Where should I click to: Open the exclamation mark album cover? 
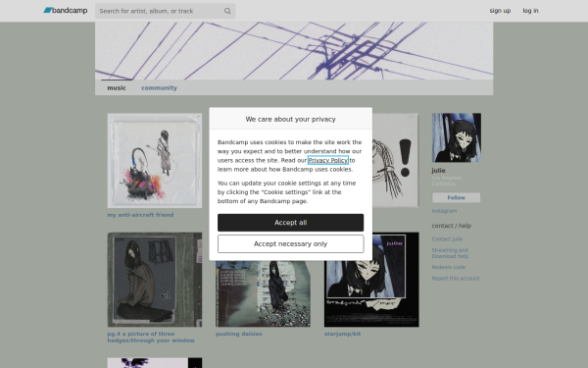tap(395, 161)
